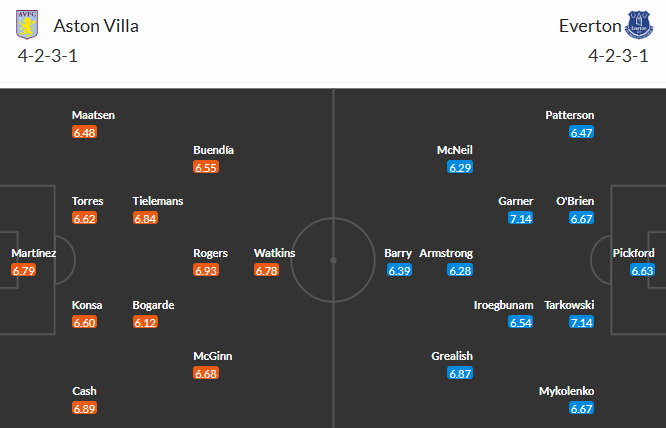Screen dimensions: 666x428
Task: Click the Everton club crest
Action: (637, 24)
